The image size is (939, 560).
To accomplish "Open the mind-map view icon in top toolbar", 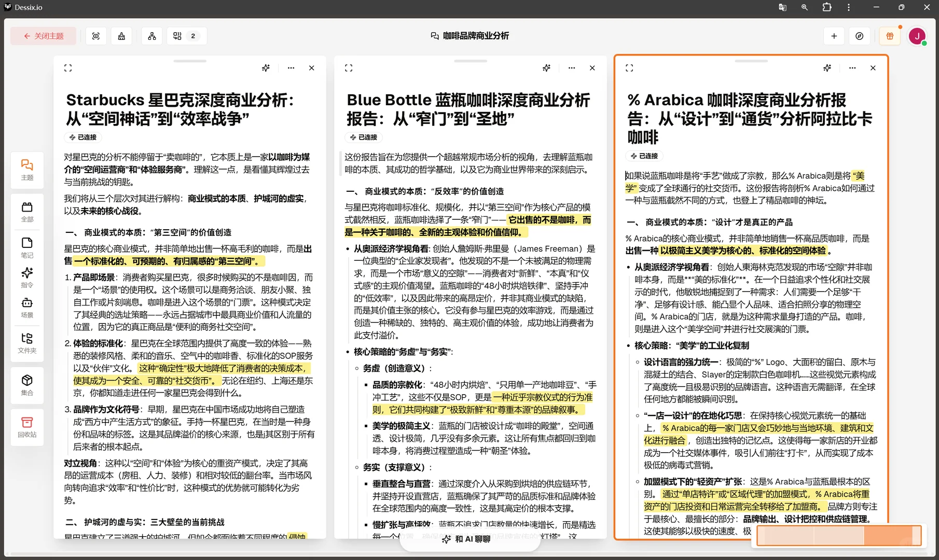I will (x=151, y=36).
